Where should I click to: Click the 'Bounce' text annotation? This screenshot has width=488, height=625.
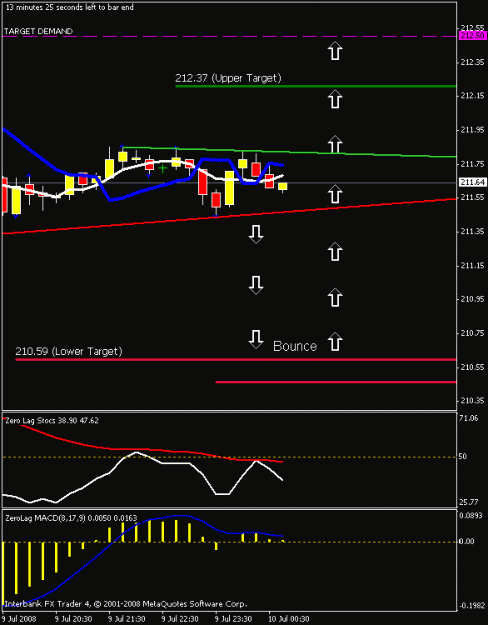click(295, 346)
